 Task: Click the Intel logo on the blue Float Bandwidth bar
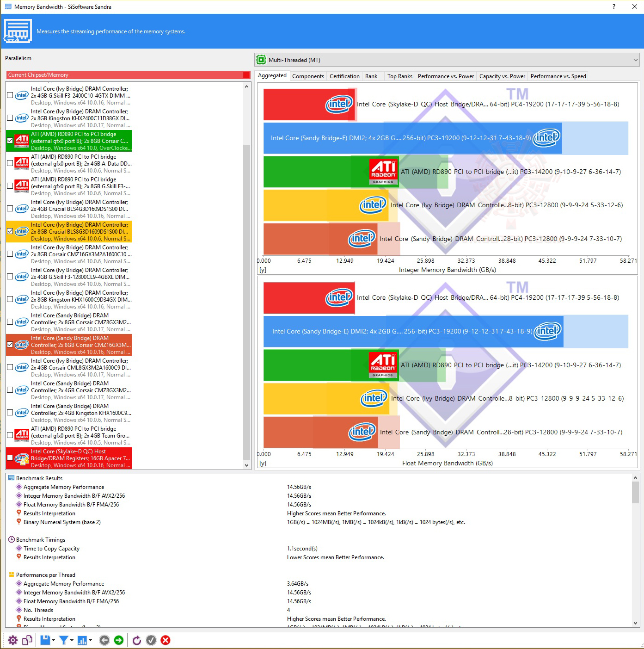[x=548, y=331]
